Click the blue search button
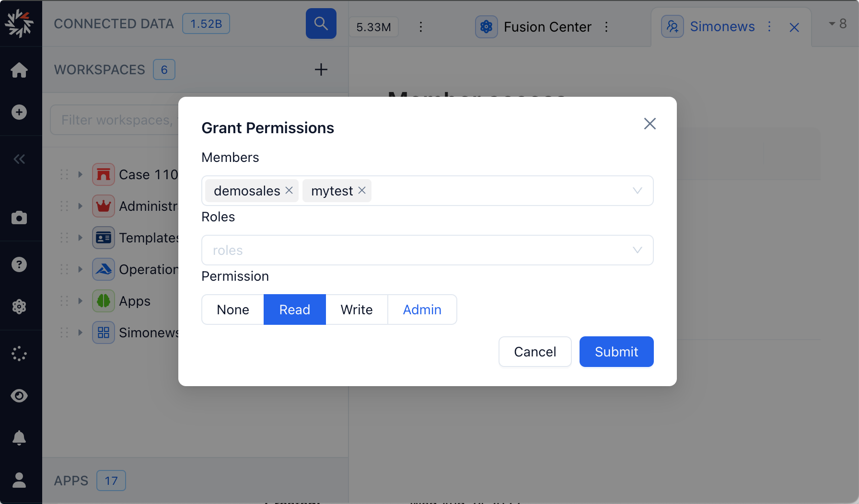Screen dimensions: 859x504 321,23
